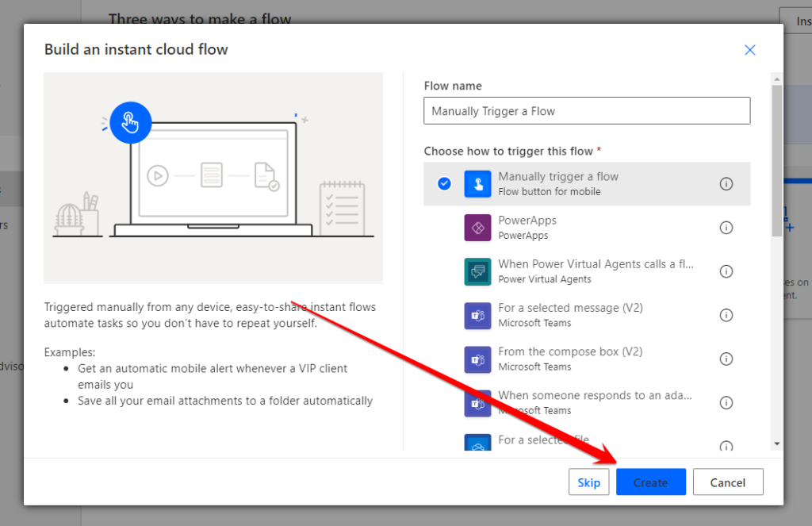Click the Skip button
812x526 pixels.
click(589, 482)
